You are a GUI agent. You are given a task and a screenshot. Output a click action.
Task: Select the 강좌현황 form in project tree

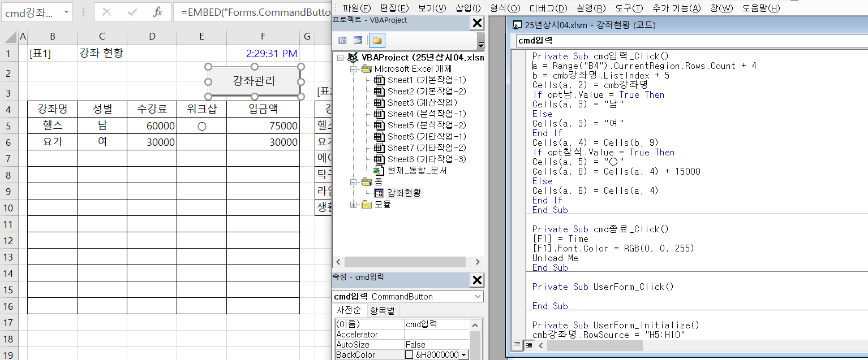tap(404, 193)
